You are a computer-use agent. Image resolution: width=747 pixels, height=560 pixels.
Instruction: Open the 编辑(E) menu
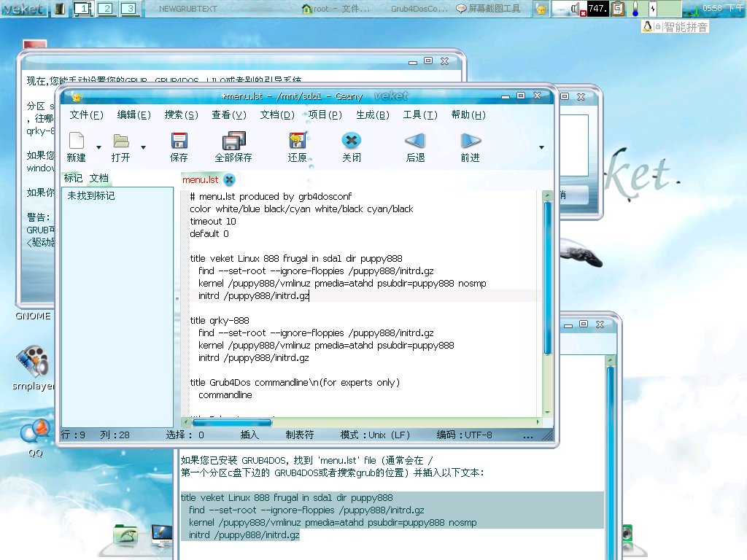point(134,114)
